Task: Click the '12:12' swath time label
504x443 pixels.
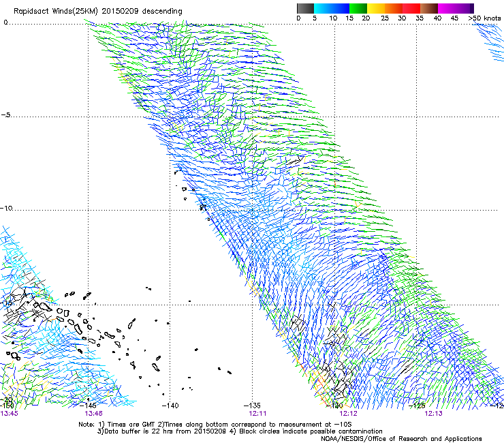Action: point(349,414)
